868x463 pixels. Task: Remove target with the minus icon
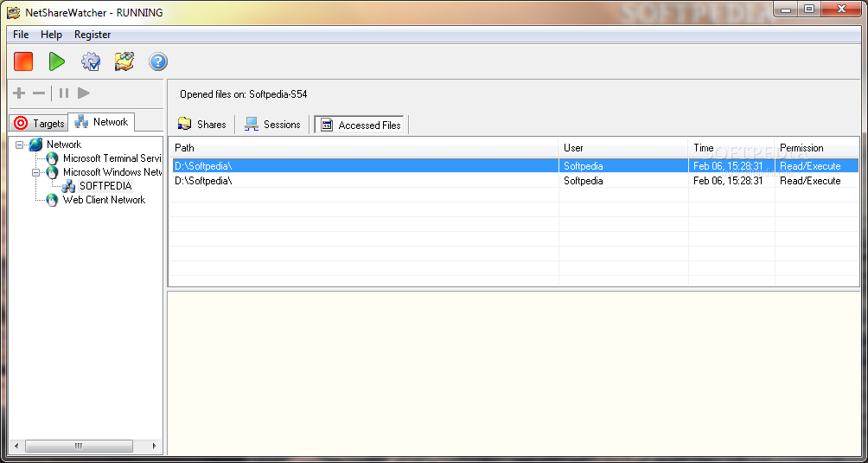pos(39,93)
